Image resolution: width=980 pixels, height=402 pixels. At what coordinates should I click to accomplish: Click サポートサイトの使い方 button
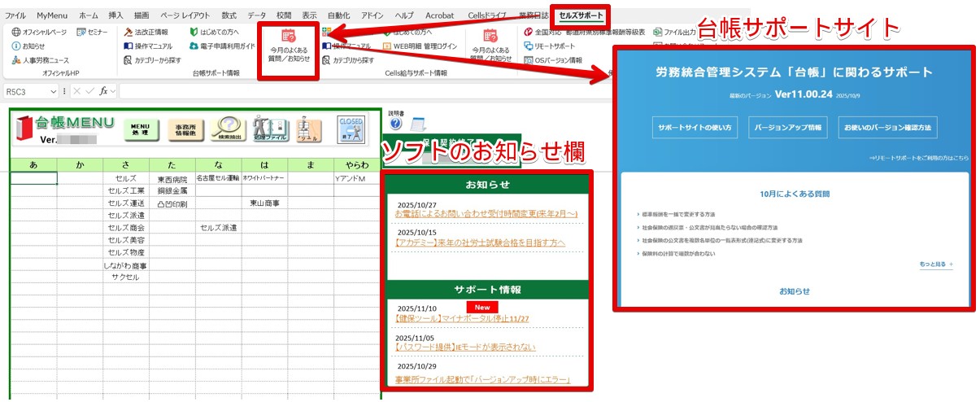click(x=695, y=128)
